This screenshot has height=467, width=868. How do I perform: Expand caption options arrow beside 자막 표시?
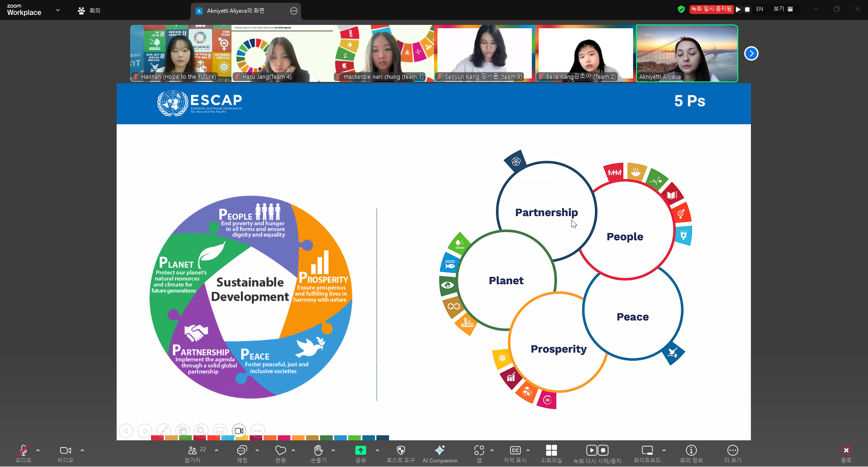(528, 451)
